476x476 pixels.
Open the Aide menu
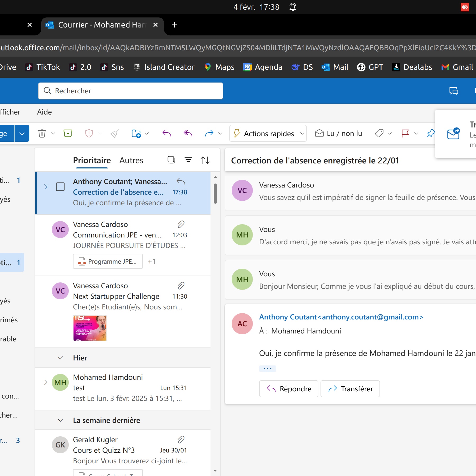coord(44,112)
